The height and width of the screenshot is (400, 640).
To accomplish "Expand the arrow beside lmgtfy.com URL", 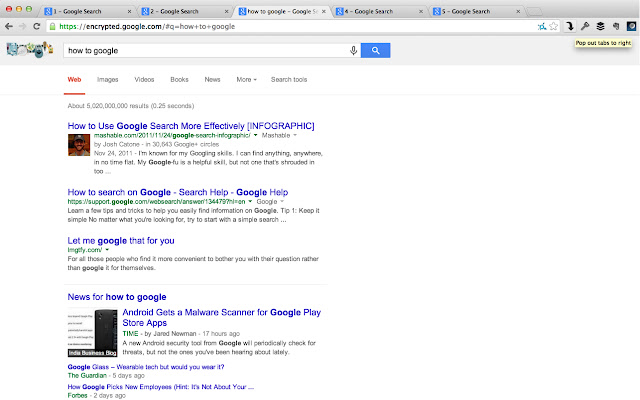I will [107, 250].
